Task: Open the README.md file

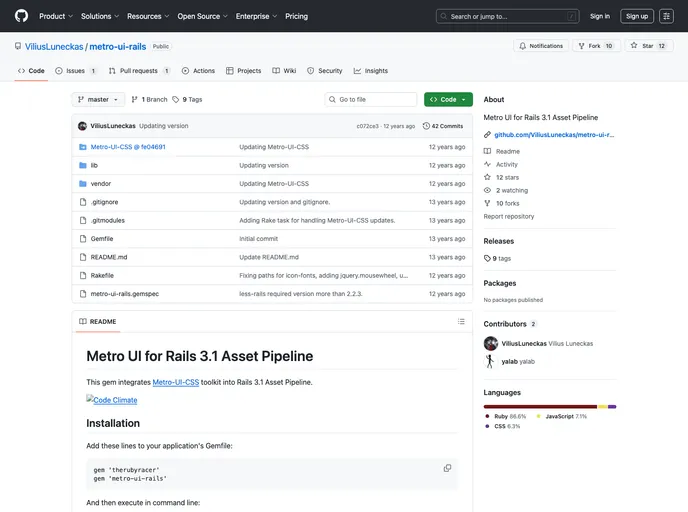Action: 109,257
